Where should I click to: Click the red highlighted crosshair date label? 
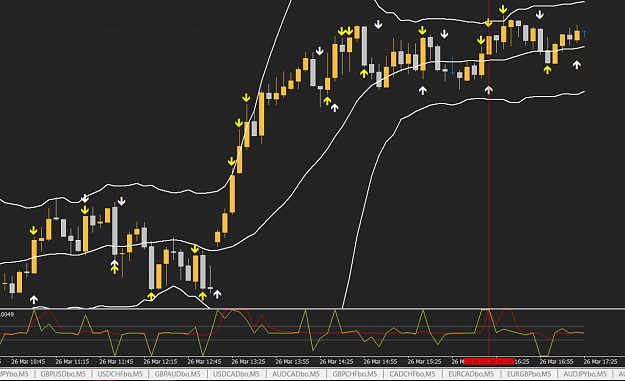(488, 362)
